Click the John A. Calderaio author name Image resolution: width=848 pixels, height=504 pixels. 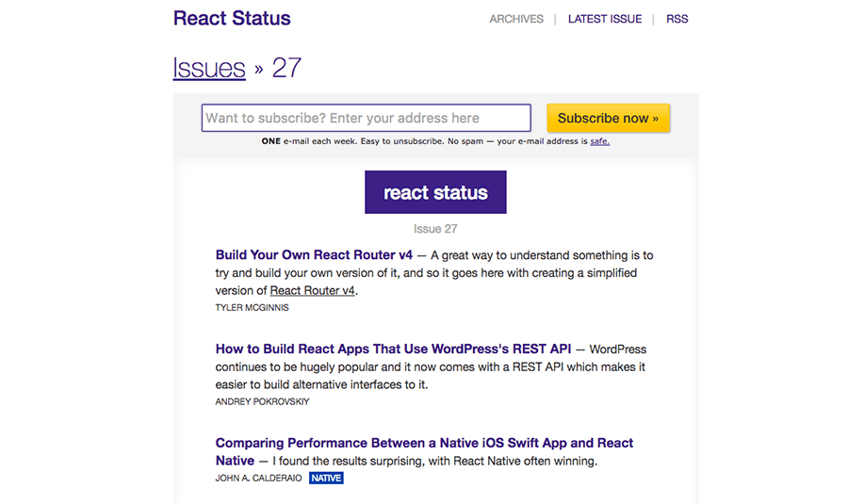[258, 478]
